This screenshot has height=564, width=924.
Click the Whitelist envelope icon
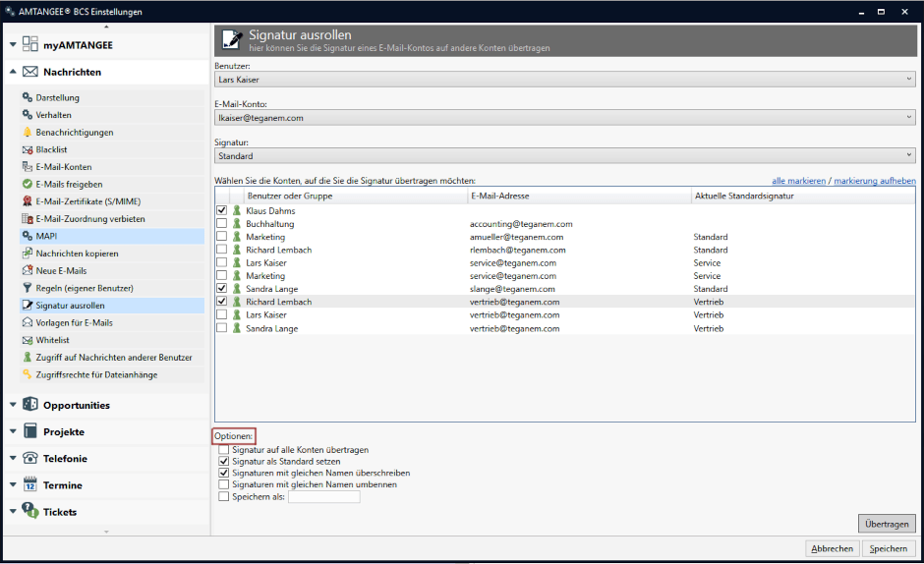[28, 340]
